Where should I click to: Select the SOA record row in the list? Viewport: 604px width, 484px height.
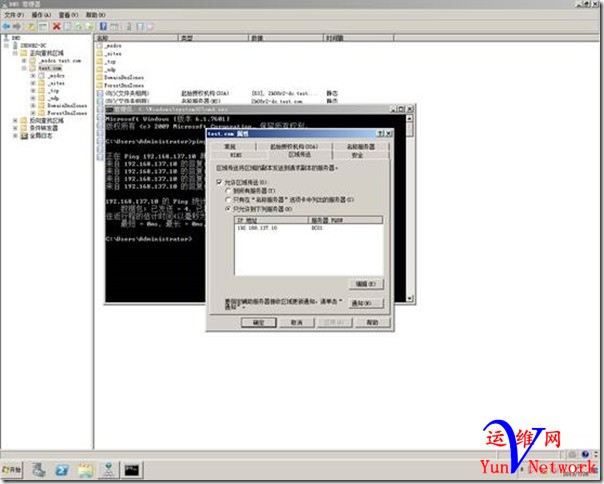click(218, 93)
